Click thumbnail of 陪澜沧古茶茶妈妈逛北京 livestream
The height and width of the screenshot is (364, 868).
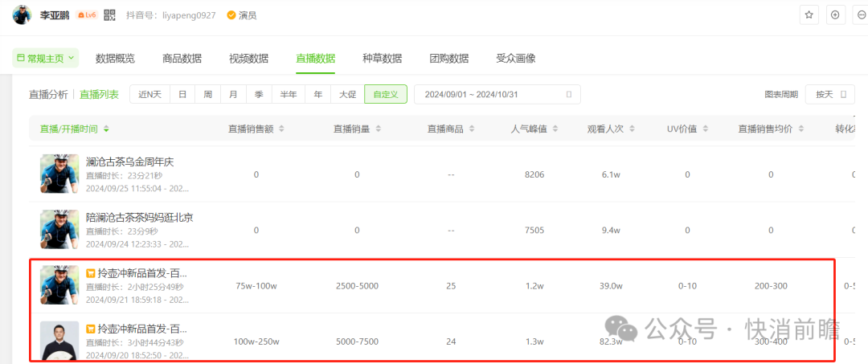59,230
